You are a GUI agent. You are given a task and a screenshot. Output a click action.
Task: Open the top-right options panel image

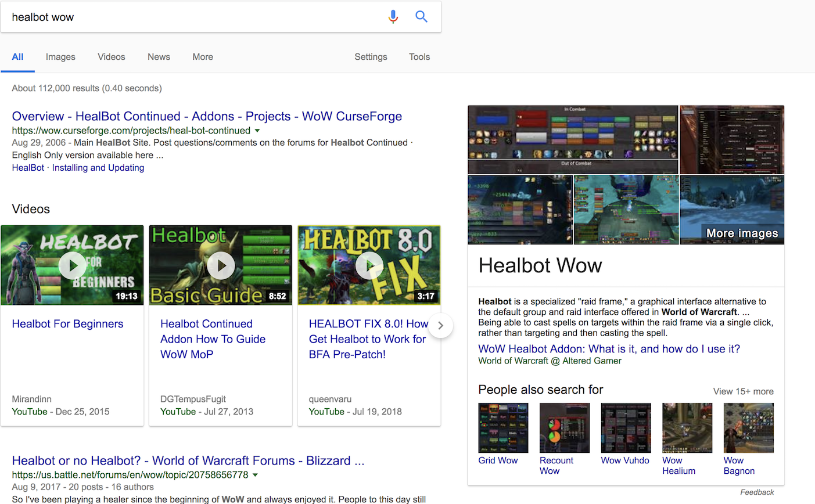tap(732, 139)
